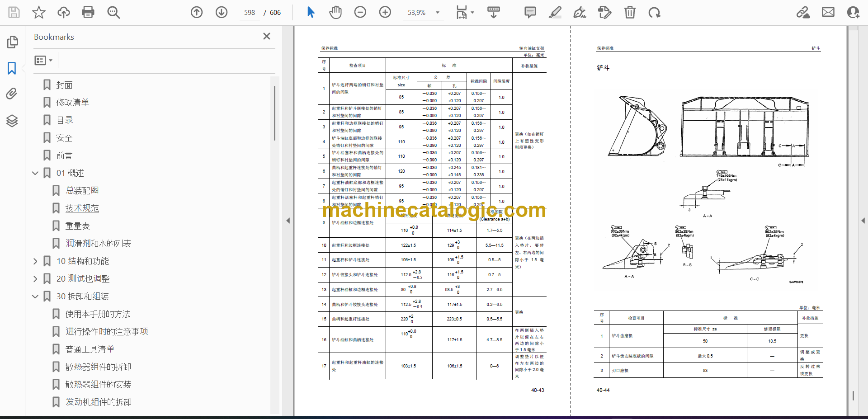Image resolution: width=868 pixels, height=419 pixels.
Task: Click the document vertical scrollbar thumb
Action: coord(853,395)
